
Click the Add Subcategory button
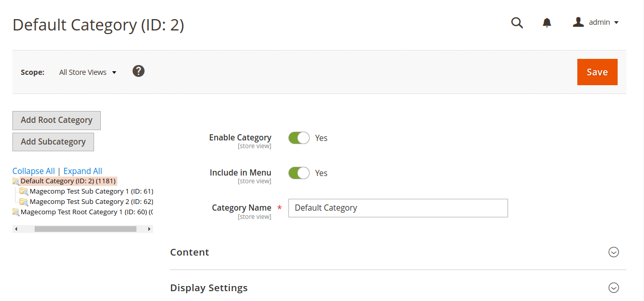(53, 141)
